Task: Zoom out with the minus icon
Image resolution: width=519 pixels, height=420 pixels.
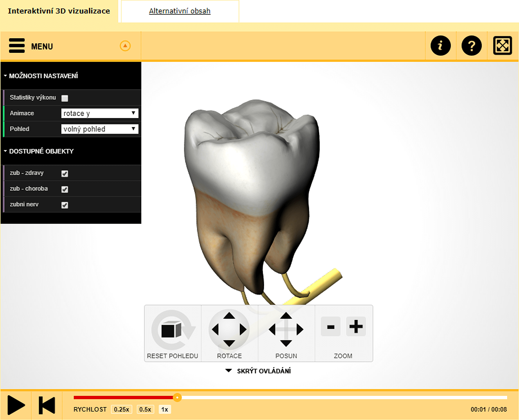Action: [330, 326]
